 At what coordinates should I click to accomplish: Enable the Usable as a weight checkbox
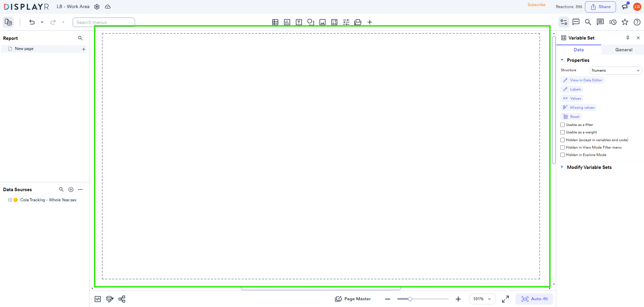pyautogui.click(x=562, y=132)
